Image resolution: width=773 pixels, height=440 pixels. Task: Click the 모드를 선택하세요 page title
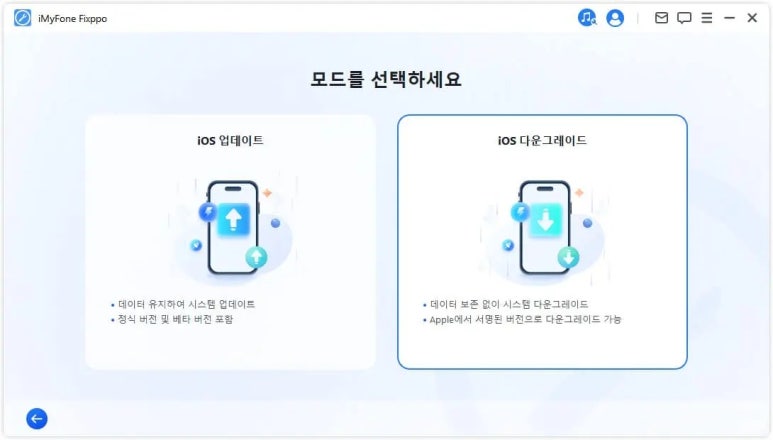(386, 79)
